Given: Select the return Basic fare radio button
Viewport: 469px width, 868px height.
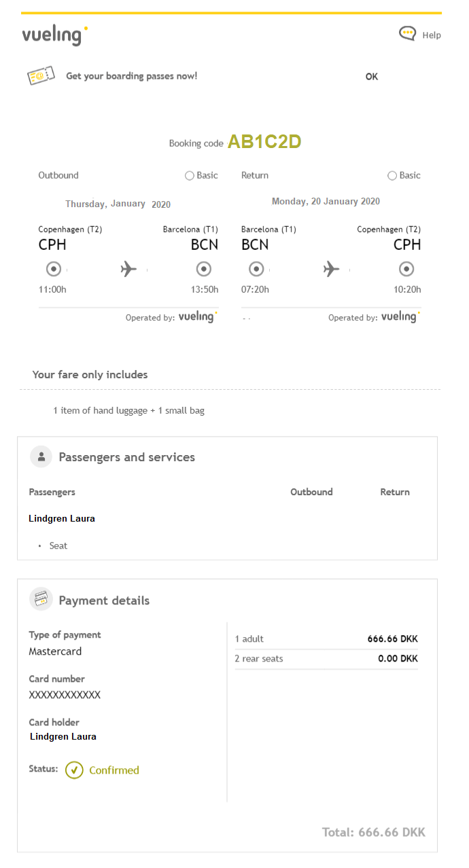Looking at the screenshot, I should pos(392,176).
